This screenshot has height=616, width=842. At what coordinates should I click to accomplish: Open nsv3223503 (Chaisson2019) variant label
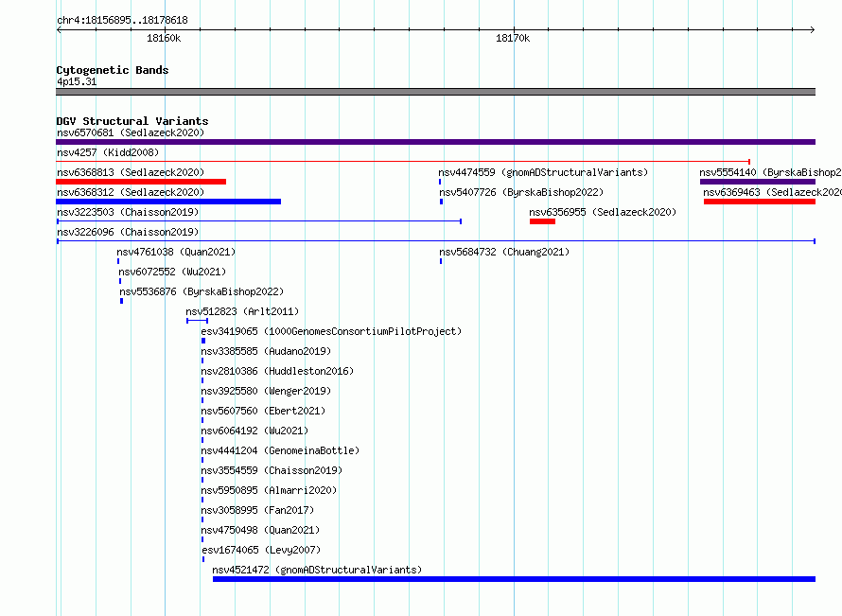click(128, 212)
